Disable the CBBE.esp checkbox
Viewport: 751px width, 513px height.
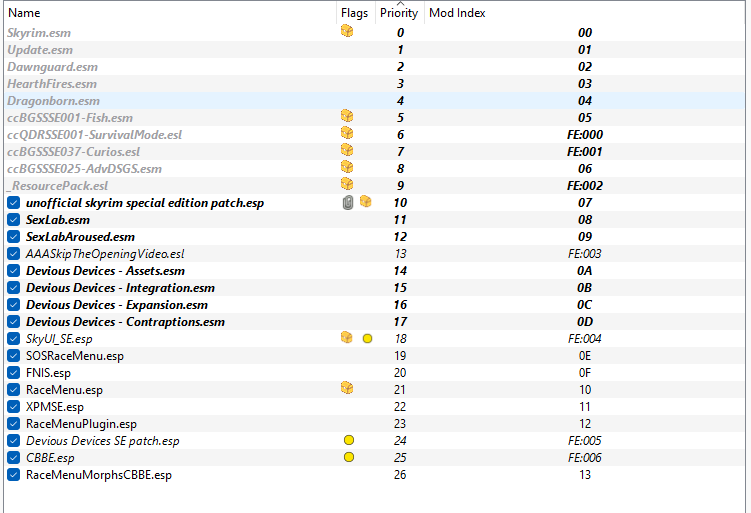coord(14,458)
